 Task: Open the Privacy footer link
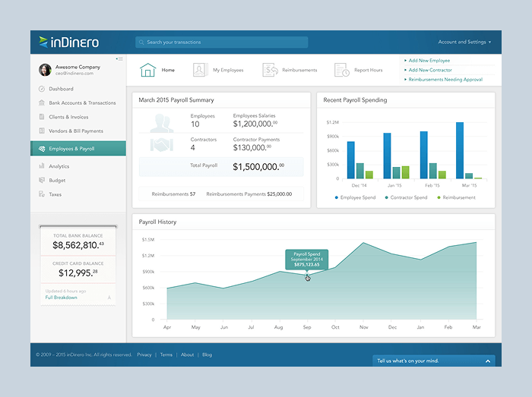pos(144,354)
